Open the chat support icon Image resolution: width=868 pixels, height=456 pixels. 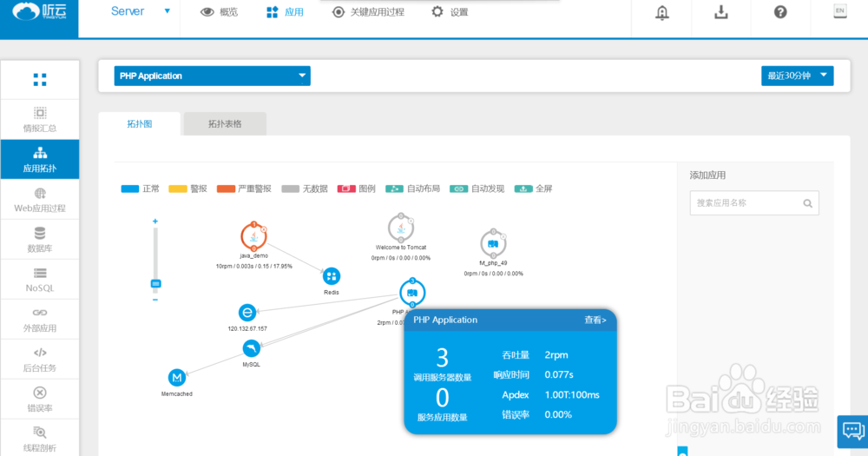pyautogui.click(x=852, y=431)
